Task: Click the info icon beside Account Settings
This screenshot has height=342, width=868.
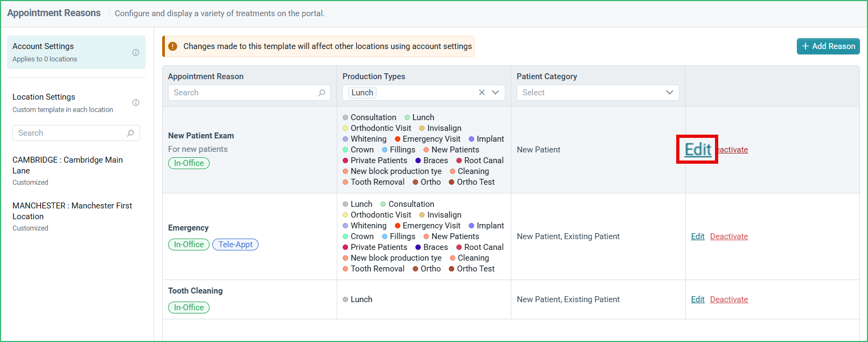Action: pos(136,52)
